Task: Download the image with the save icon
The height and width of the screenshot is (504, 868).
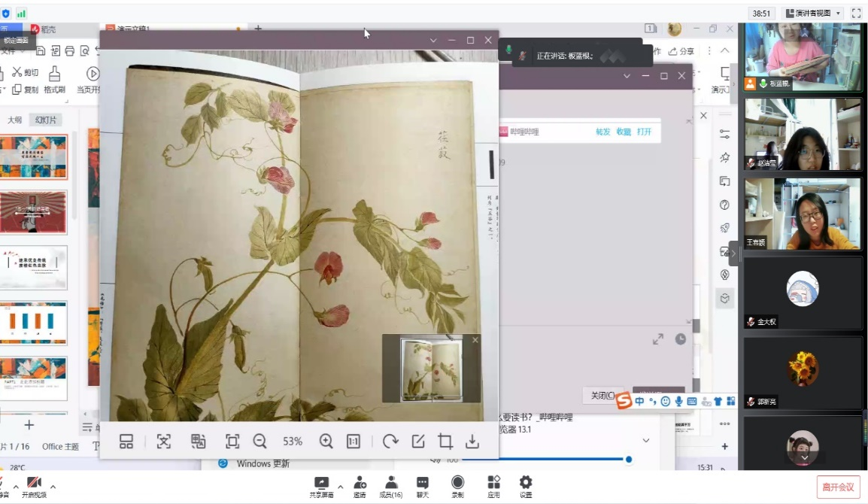Action: tap(472, 442)
